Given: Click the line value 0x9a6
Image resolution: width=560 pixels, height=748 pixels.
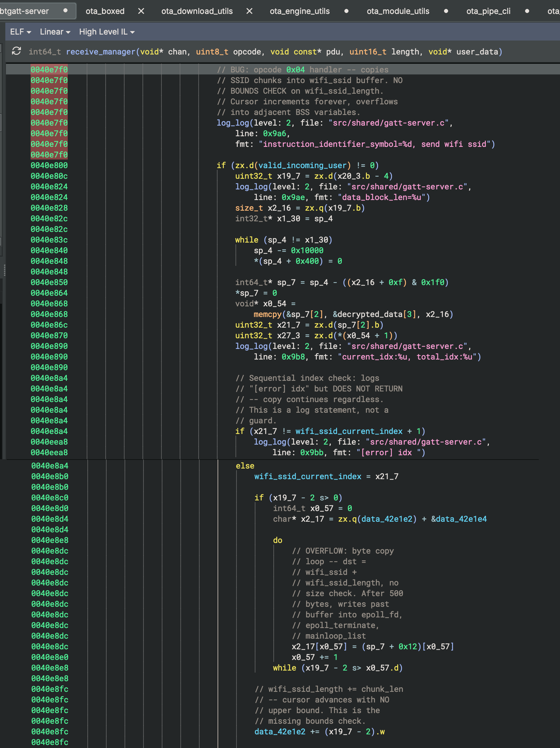Looking at the screenshot, I should tap(274, 134).
